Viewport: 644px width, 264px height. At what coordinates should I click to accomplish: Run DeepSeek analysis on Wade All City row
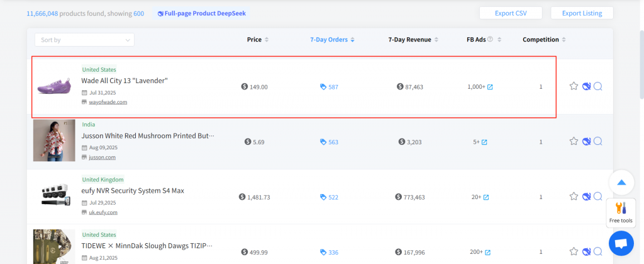[586, 86]
